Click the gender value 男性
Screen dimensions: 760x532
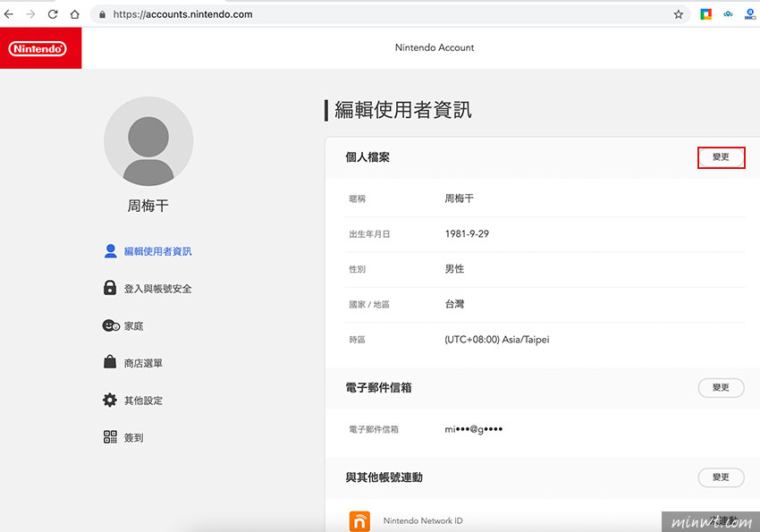(x=454, y=269)
